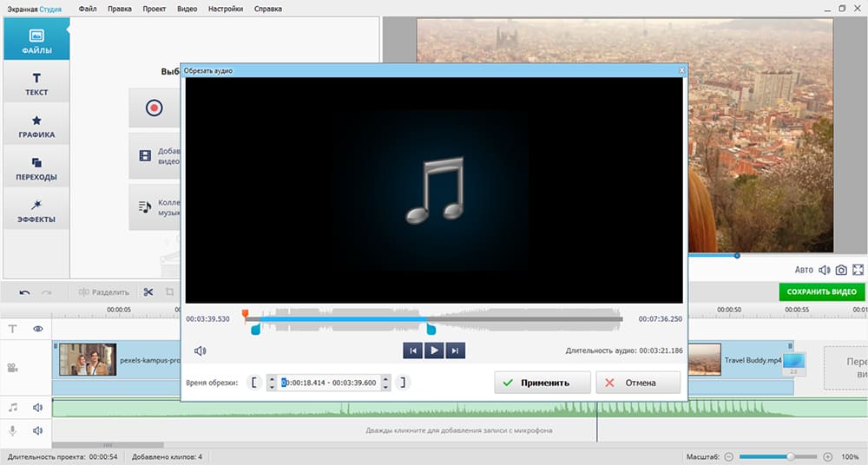The image size is (868, 465).
Task: Open the Авто preview quality dropdown
Action: pos(804,271)
